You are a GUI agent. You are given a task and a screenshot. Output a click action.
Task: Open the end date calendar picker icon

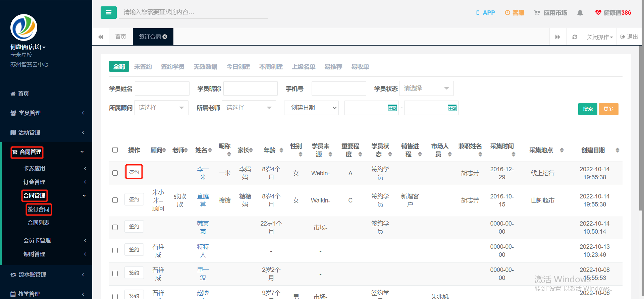tap(452, 108)
